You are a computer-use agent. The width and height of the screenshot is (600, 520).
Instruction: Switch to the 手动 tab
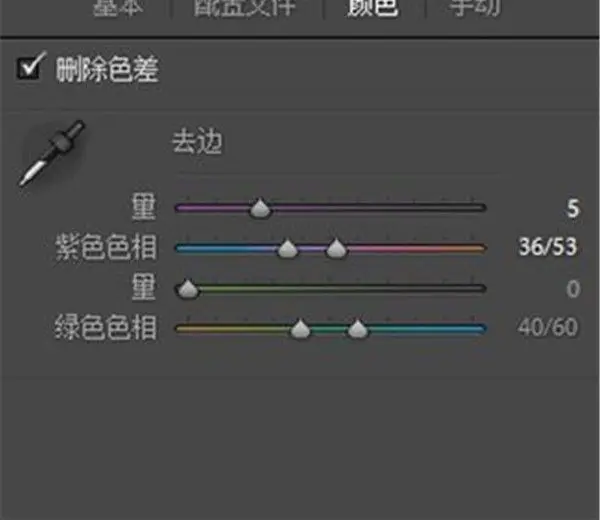474,7
